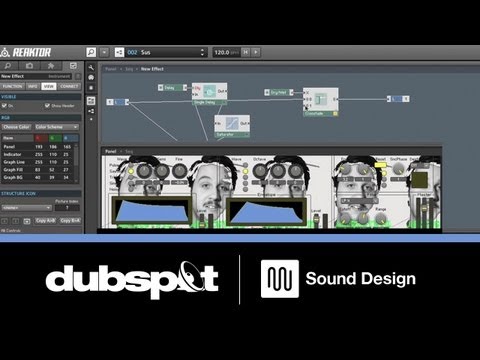Open the Color Scheme dropdown
Image resolution: width=480 pixels, height=360 pixels.
click(57, 127)
